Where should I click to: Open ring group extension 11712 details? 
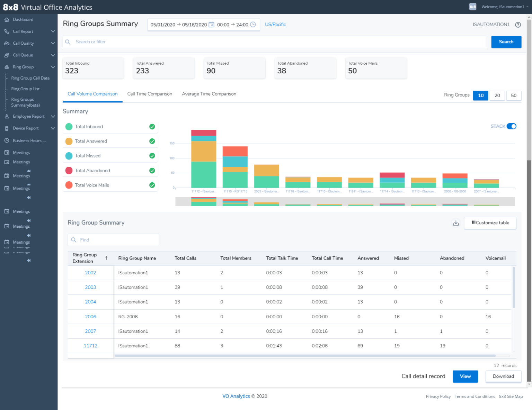[x=90, y=345]
